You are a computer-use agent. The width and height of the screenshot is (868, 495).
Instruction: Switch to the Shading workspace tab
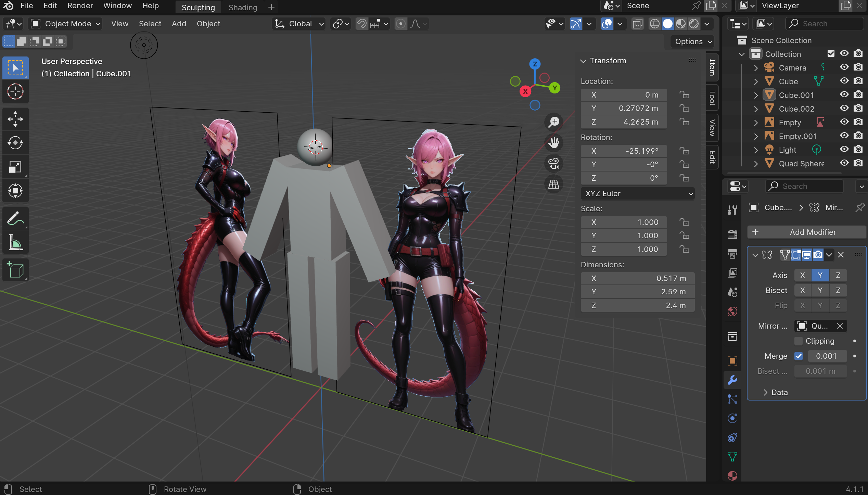(x=243, y=7)
